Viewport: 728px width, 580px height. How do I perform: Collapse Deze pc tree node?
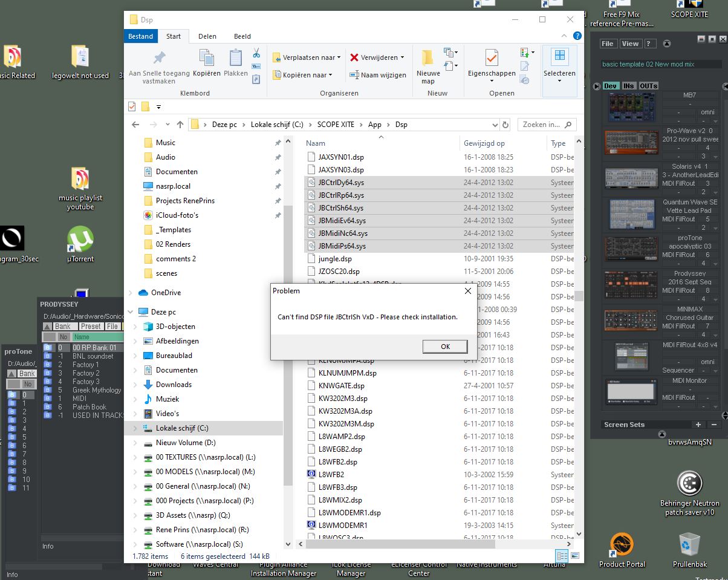point(131,312)
